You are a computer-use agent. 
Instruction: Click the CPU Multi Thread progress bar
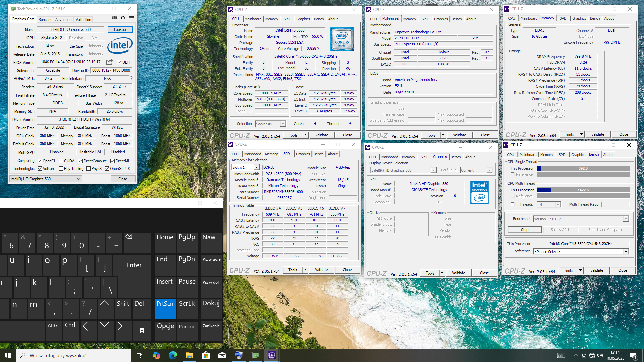click(x=583, y=190)
